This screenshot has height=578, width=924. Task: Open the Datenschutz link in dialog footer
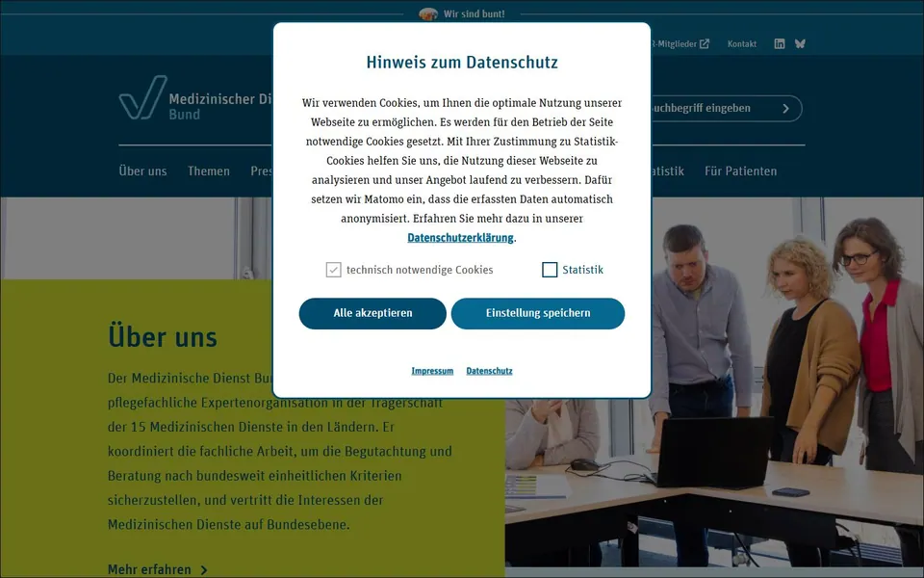tap(489, 371)
